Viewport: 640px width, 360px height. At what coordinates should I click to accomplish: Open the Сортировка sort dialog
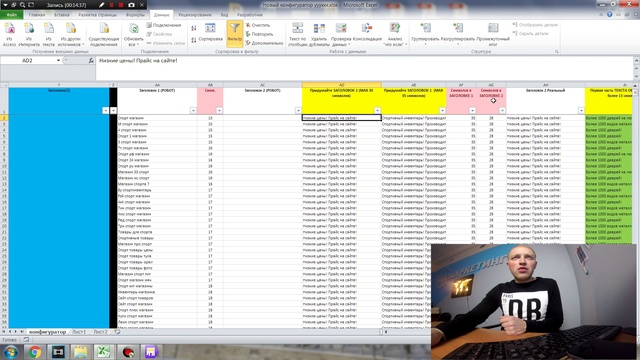(x=211, y=33)
